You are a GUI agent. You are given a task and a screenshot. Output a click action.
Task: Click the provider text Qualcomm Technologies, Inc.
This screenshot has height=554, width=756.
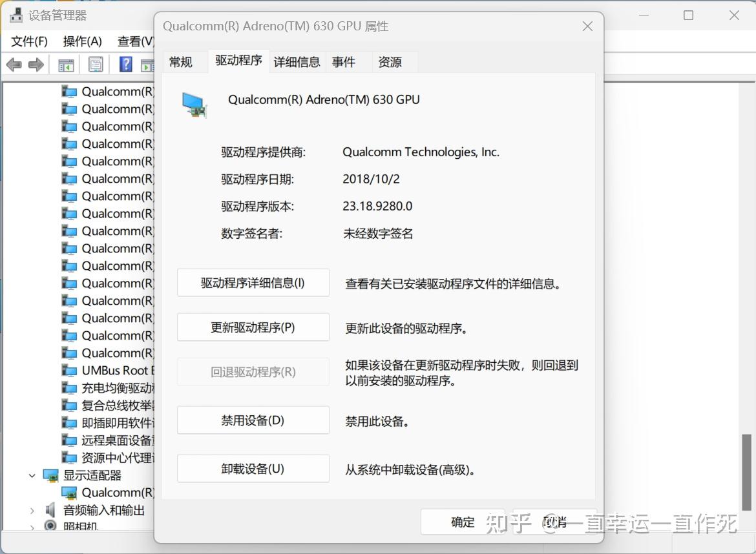coord(421,152)
